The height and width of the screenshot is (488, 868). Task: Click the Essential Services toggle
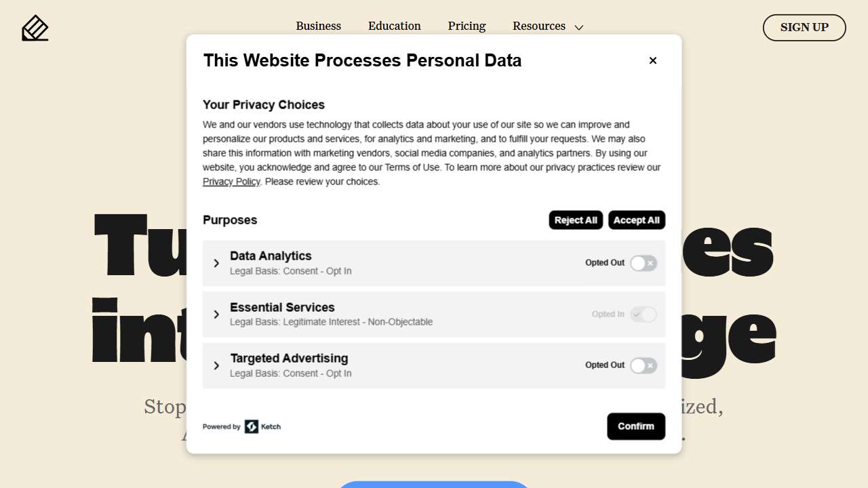coord(643,314)
